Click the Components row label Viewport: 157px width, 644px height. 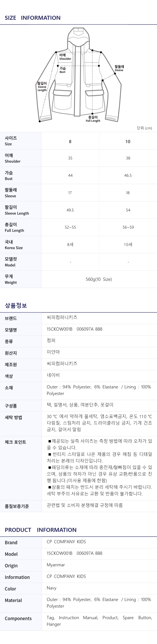pos(18,618)
